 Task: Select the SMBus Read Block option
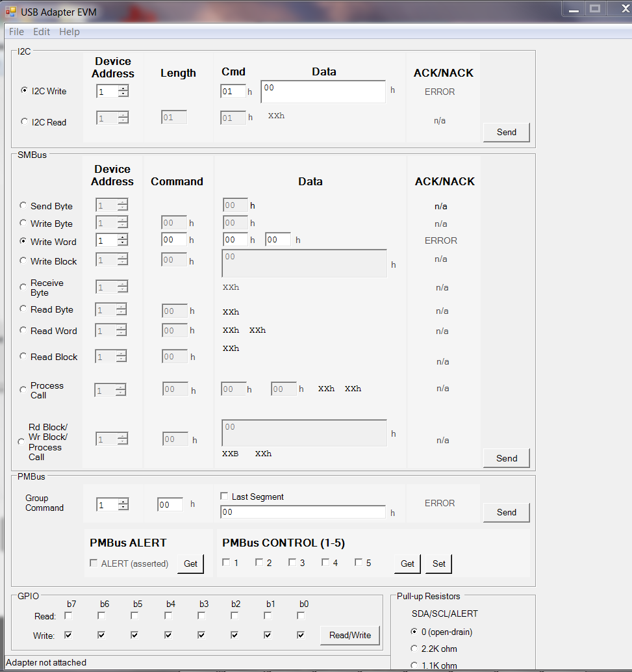tap(23, 356)
